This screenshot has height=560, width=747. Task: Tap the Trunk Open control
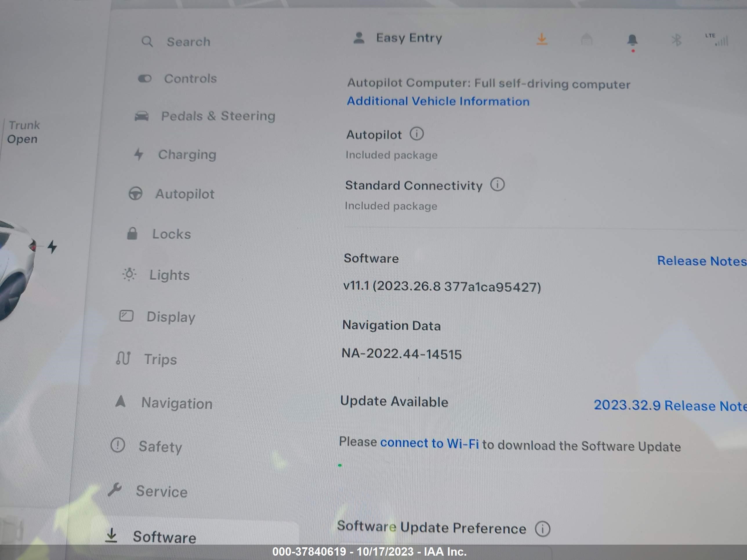point(23,132)
